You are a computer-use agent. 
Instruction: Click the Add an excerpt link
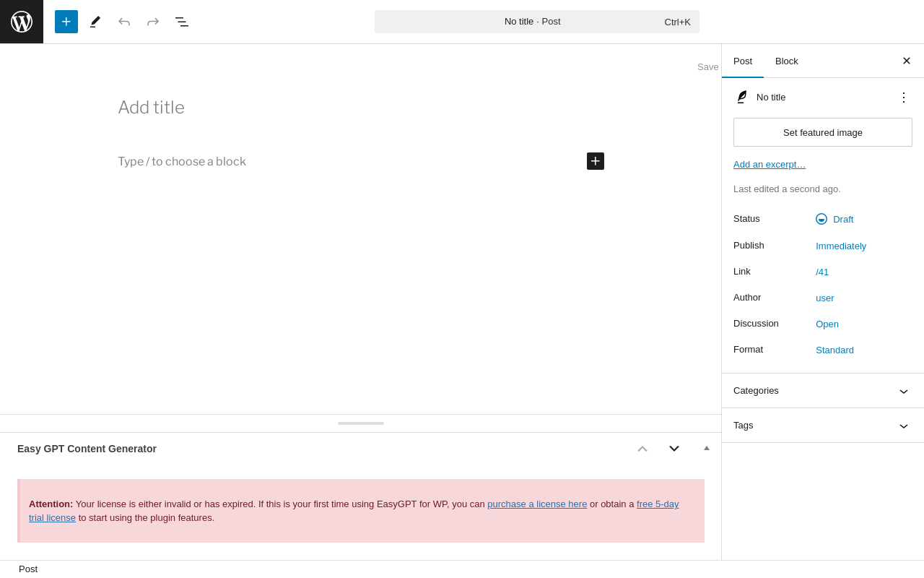point(770,165)
